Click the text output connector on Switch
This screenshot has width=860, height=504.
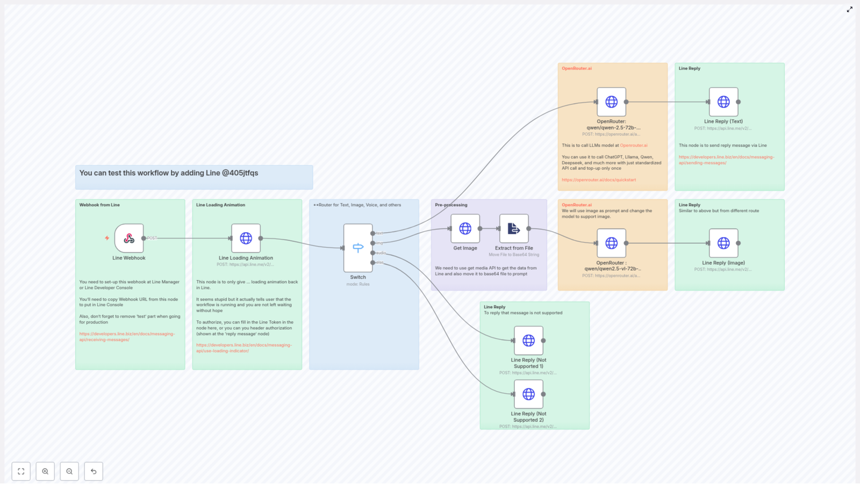373,233
